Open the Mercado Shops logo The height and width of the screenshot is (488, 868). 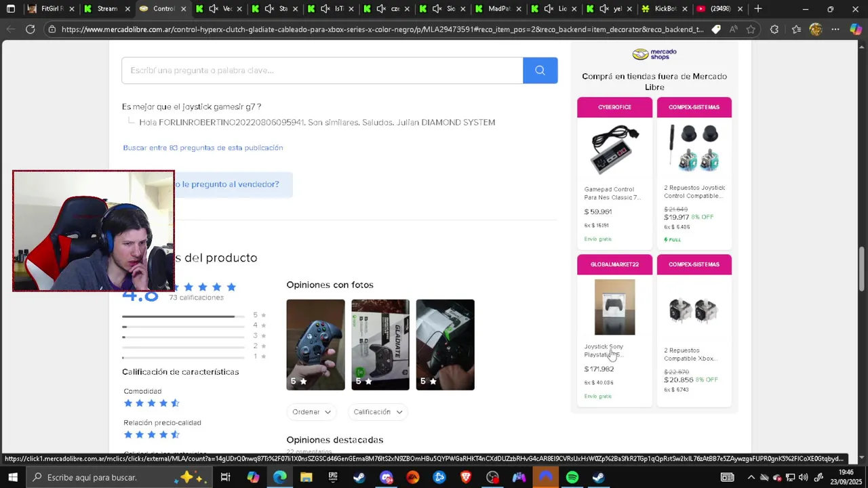654,54
